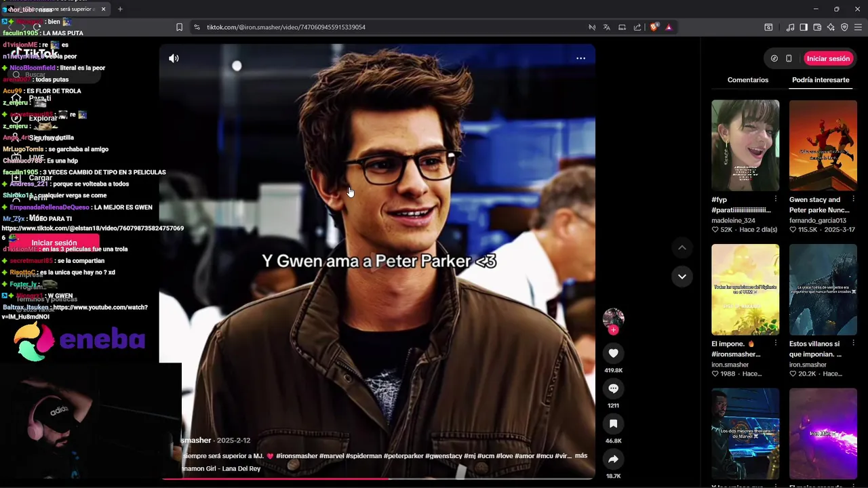
Task: Seek on the red video progress bar
Action: (377, 479)
